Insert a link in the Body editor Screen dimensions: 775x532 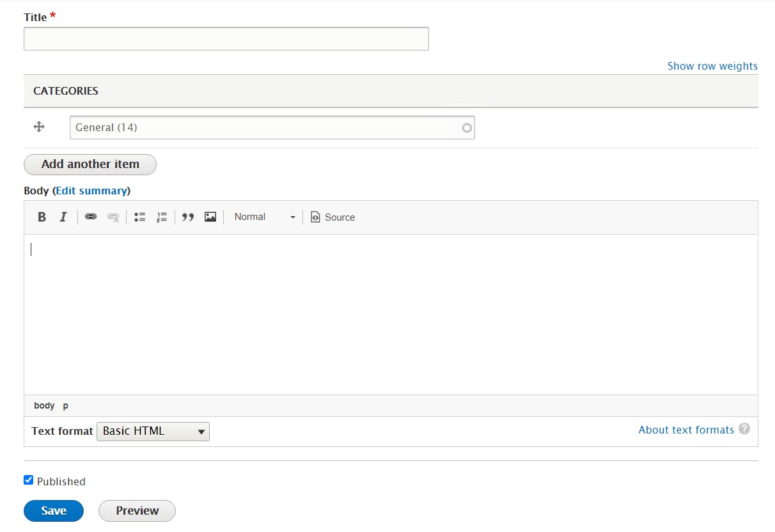pyautogui.click(x=90, y=217)
